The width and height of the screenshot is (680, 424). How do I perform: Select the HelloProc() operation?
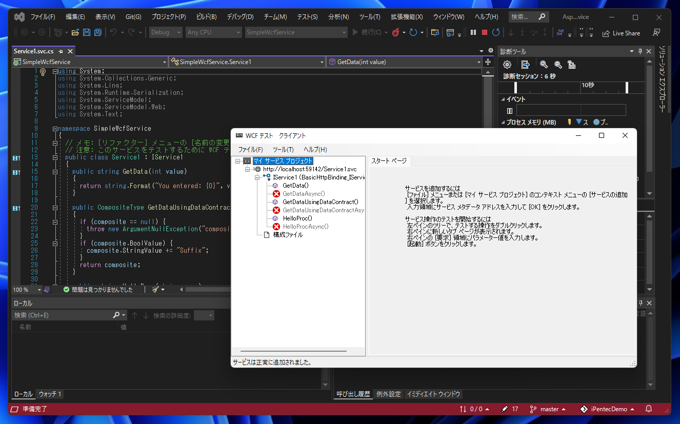pos(298,219)
